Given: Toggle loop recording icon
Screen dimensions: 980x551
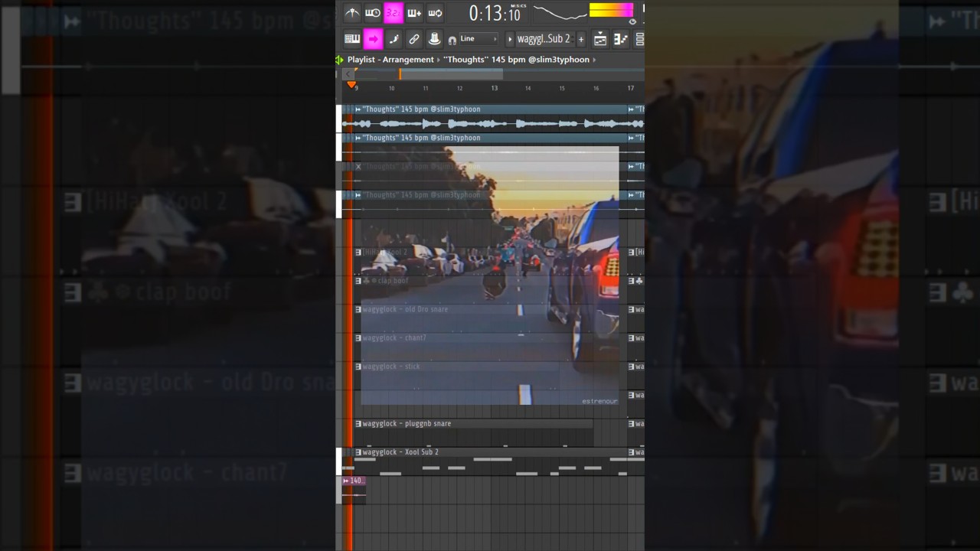Looking at the screenshot, I should point(435,13).
